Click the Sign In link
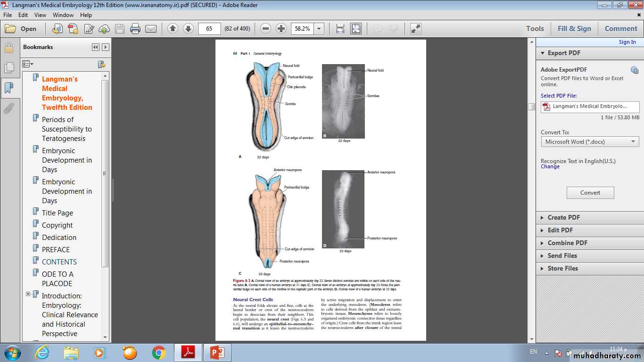Viewport: 644px width, 362px height. (x=627, y=42)
